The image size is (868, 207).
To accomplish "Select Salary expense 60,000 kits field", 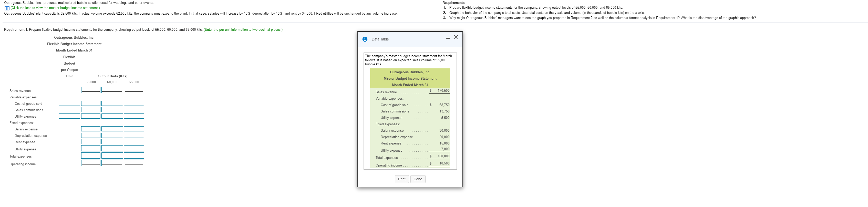I will click(x=112, y=129).
